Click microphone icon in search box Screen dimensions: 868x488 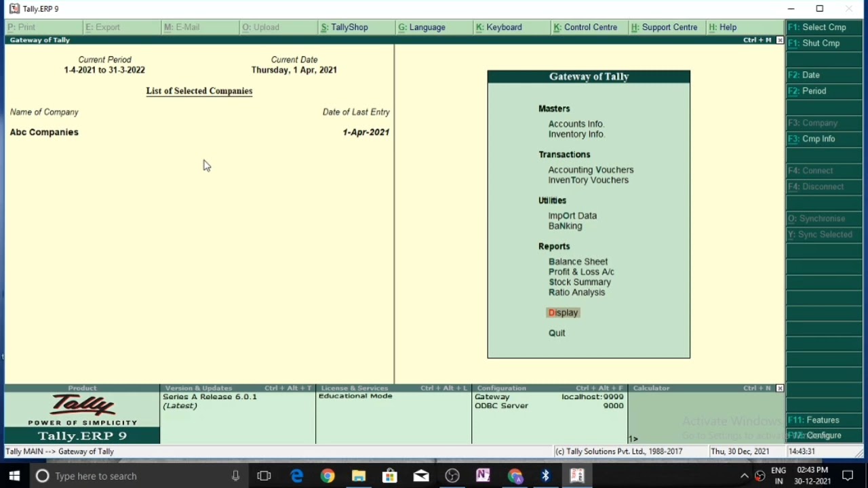235,476
